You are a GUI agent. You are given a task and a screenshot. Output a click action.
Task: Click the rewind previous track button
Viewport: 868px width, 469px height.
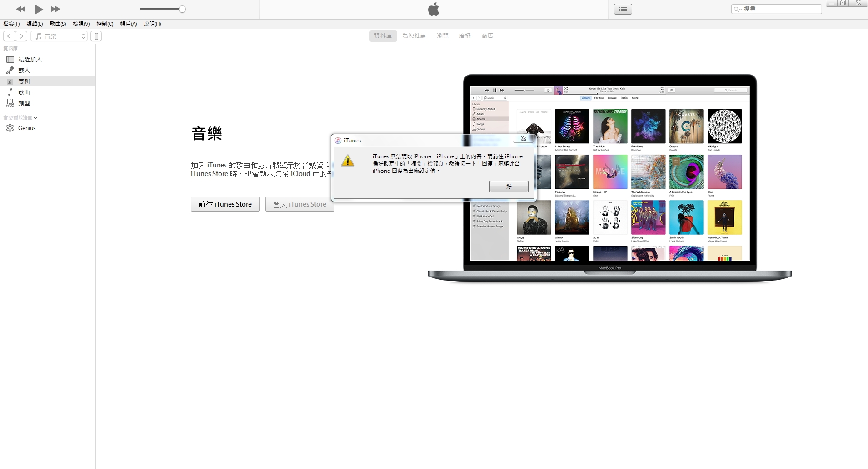[x=21, y=9]
